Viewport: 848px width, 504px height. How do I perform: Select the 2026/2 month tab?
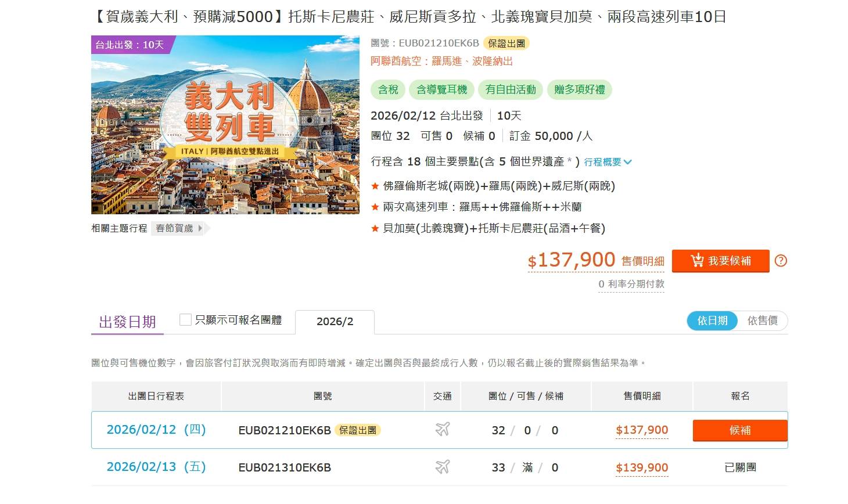point(335,322)
